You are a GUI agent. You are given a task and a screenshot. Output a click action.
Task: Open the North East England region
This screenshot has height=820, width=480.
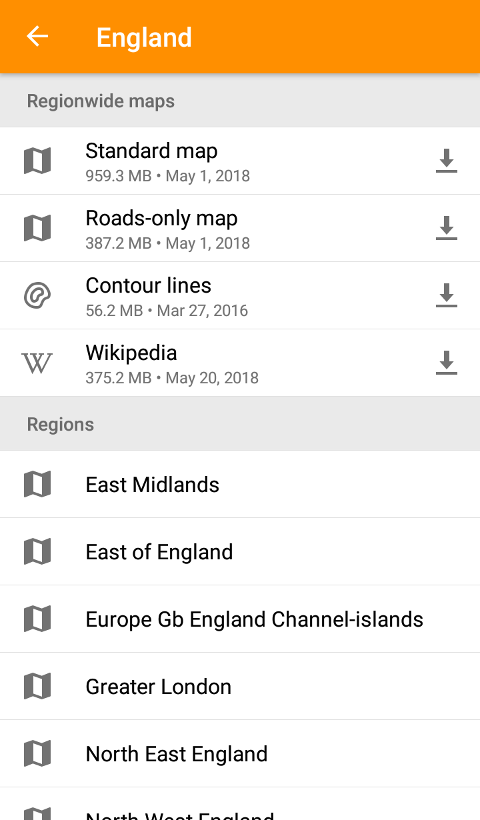tap(240, 754)
